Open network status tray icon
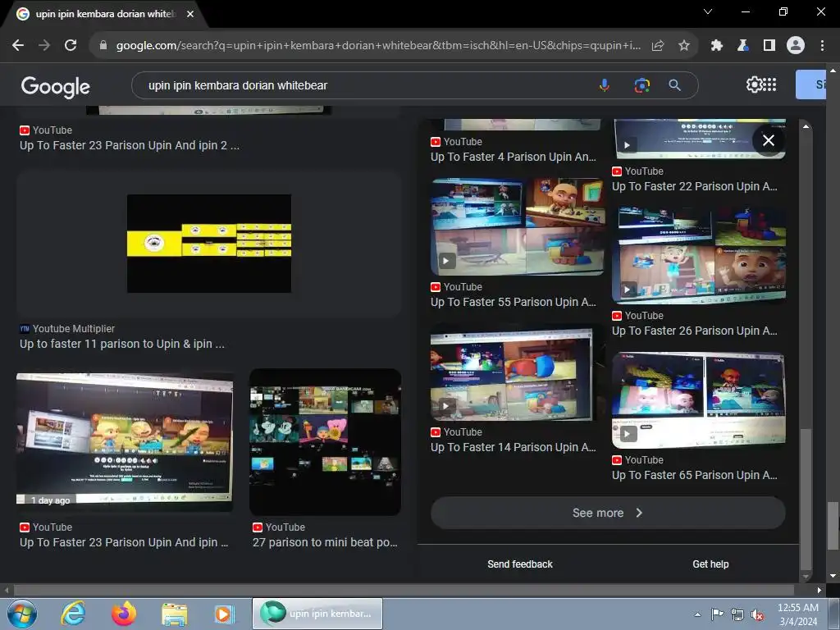Screen dimensions: 840x630 [737, 614]
